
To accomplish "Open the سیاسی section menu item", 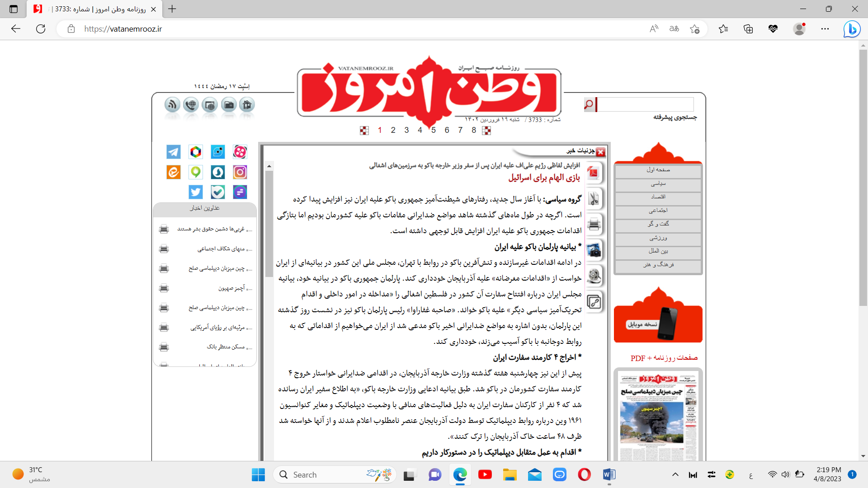I will (658, 183).
